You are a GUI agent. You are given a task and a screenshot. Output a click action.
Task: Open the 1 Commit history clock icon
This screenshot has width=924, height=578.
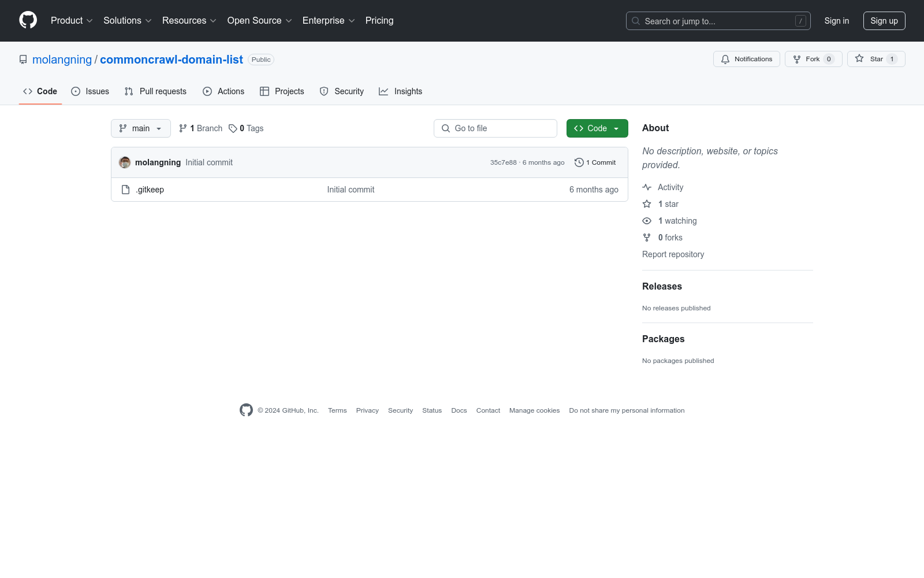coord(579,162)
